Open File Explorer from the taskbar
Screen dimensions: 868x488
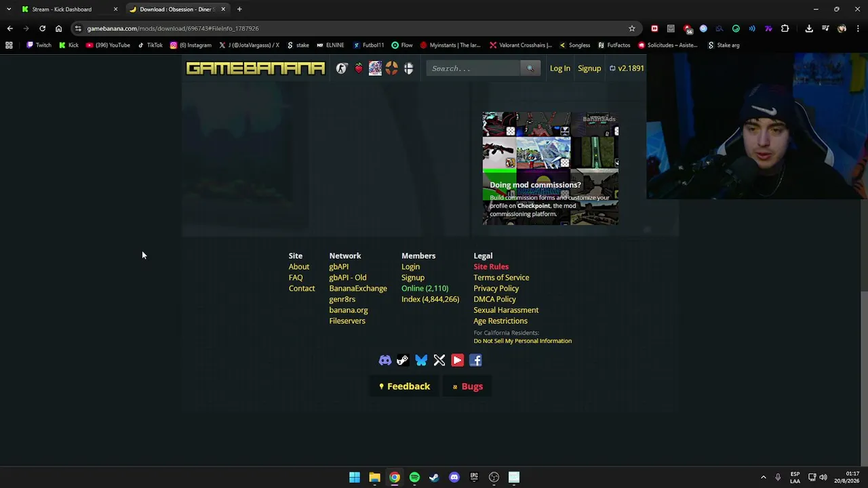coord(374,477)
